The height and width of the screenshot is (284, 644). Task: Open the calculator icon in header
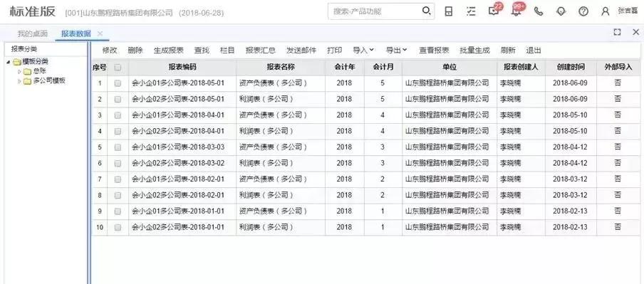449,11
